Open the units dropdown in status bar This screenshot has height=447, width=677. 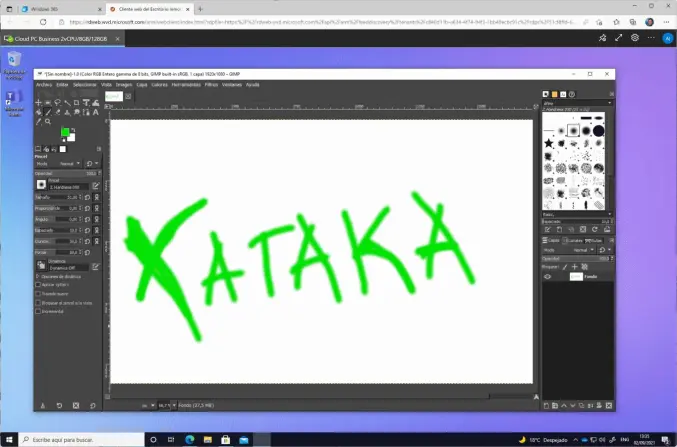tap(152, 405)
